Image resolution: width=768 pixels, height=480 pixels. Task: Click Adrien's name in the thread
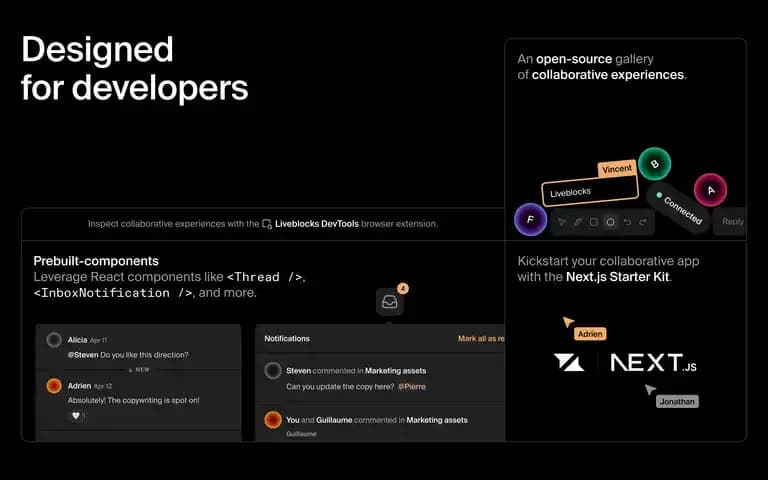click(x=79, y=385)
